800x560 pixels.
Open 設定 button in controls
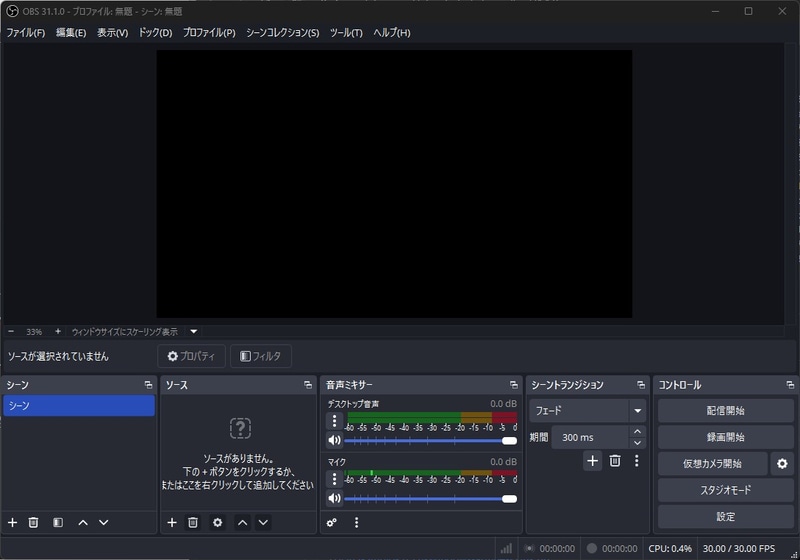coord(726,517)
